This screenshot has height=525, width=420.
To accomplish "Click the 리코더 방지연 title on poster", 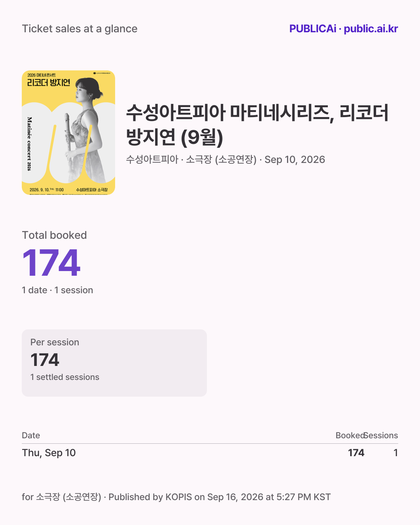I will 49,82.
